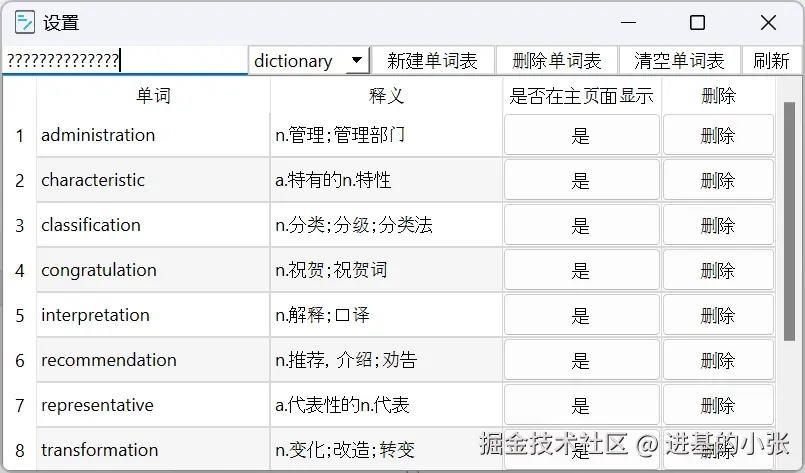Delete the interpretation row
Viewport: 805px width, 473px height.
click(x=718, y=315)
